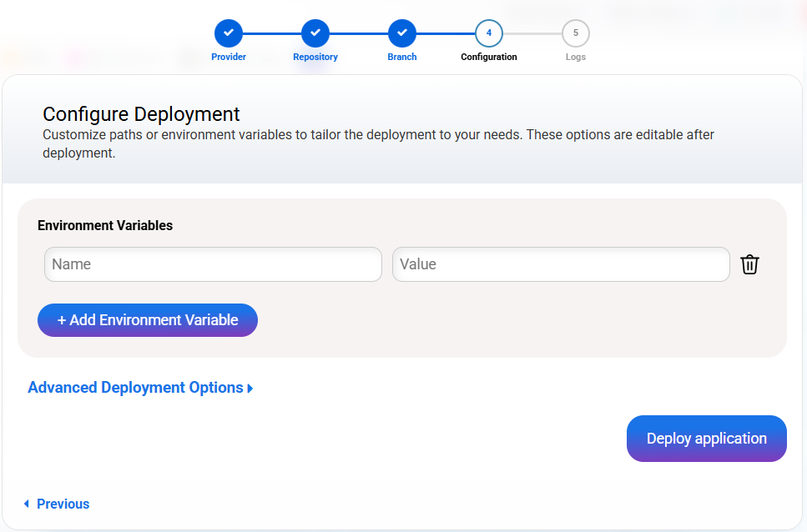Viewport: 807px width, 532px height.
Task: Click the Repository step label
Action: tap(315, 57)
